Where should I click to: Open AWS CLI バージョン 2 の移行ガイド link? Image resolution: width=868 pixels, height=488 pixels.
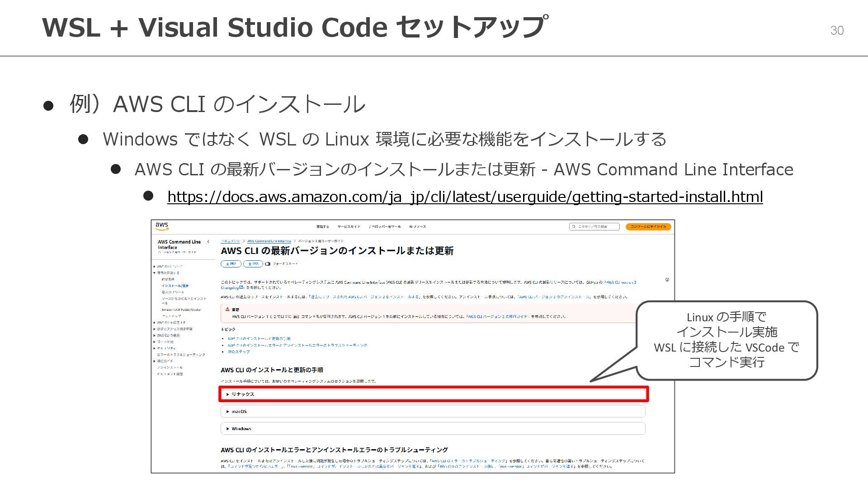point(498,317)
